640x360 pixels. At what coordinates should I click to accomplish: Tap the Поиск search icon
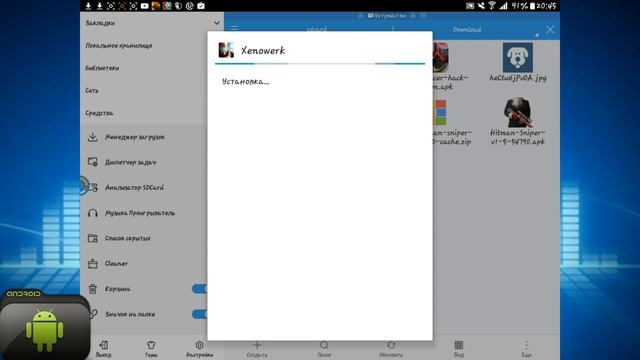click(x=324, y=345)
